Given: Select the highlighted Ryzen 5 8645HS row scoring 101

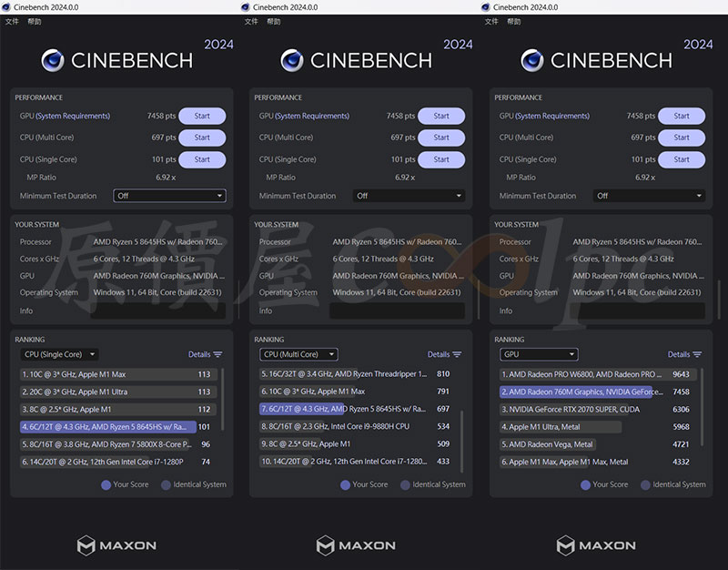Looking at the screenshot, I should pyautogui.click(x=116, y=427).
